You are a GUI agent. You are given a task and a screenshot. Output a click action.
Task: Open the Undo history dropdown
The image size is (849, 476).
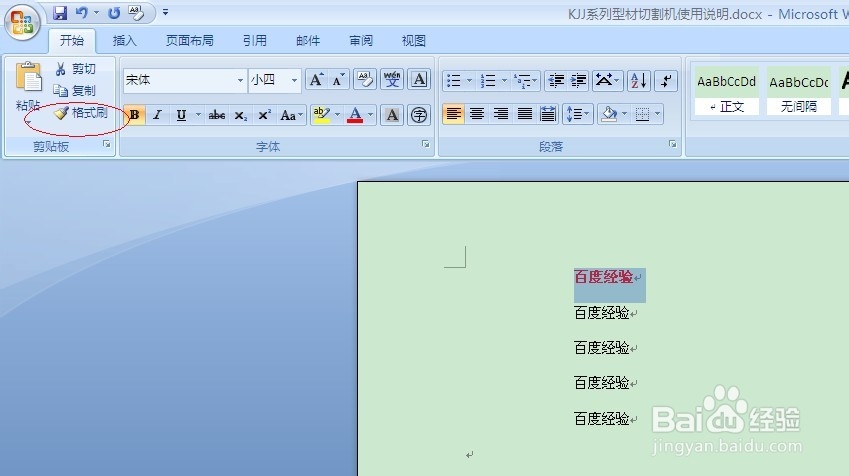click(x=96, y=12)
